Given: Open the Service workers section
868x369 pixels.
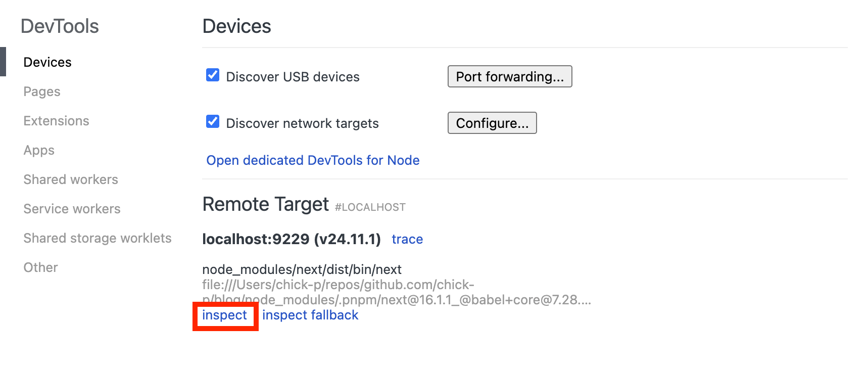Looking at the screenshot, I should tap(72, 209).
